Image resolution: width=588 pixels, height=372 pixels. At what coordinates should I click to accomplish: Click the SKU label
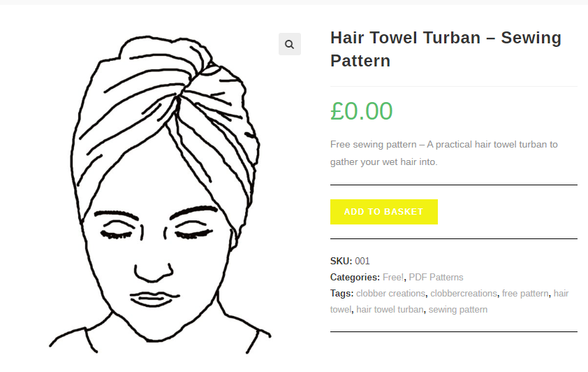(x=341, y=261)
